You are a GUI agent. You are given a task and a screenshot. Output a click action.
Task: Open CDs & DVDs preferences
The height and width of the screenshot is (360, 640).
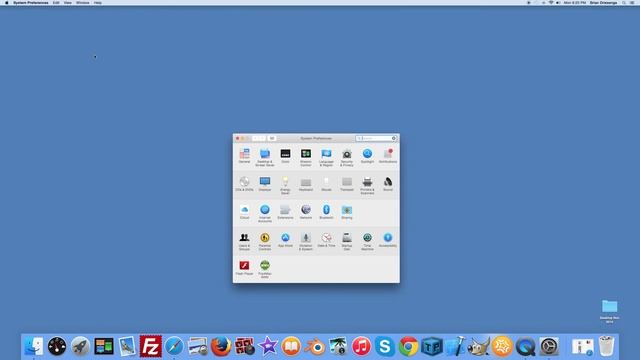244,184
